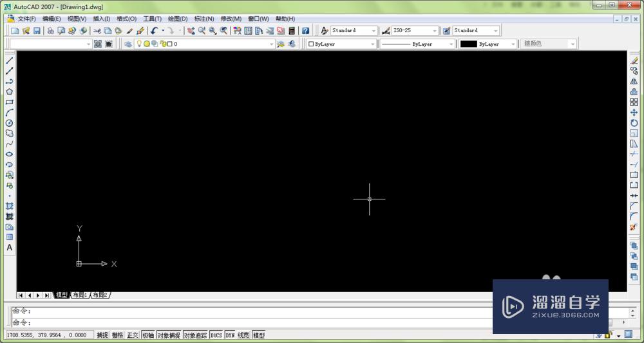Switch to the 布局2 layout tab
644x343 pixels.
click(100, 295)
